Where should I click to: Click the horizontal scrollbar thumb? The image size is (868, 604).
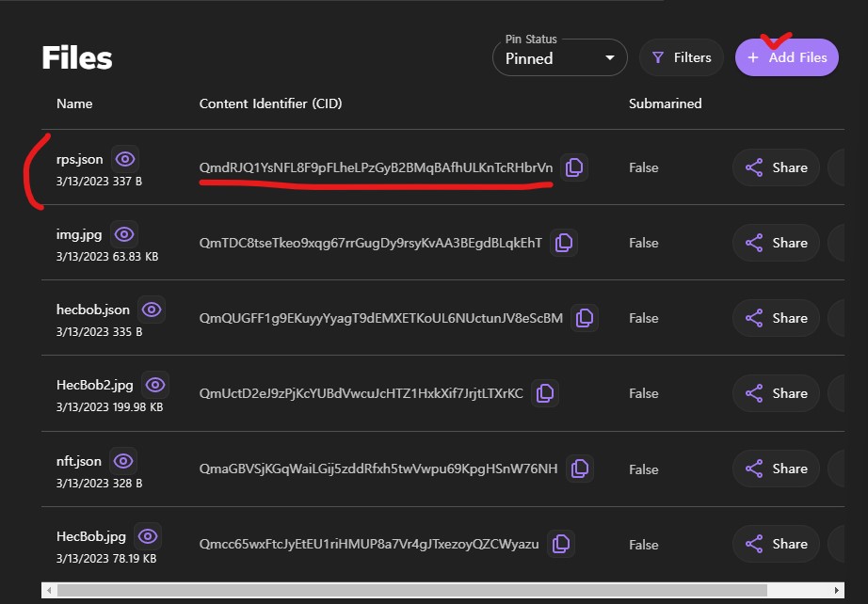click(x=411, y=590)
